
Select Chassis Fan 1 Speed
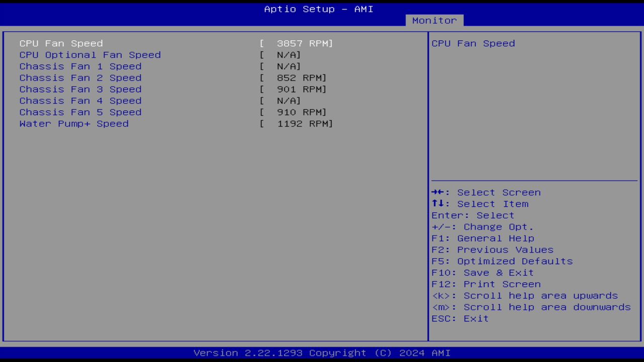(x=80, y=66)
